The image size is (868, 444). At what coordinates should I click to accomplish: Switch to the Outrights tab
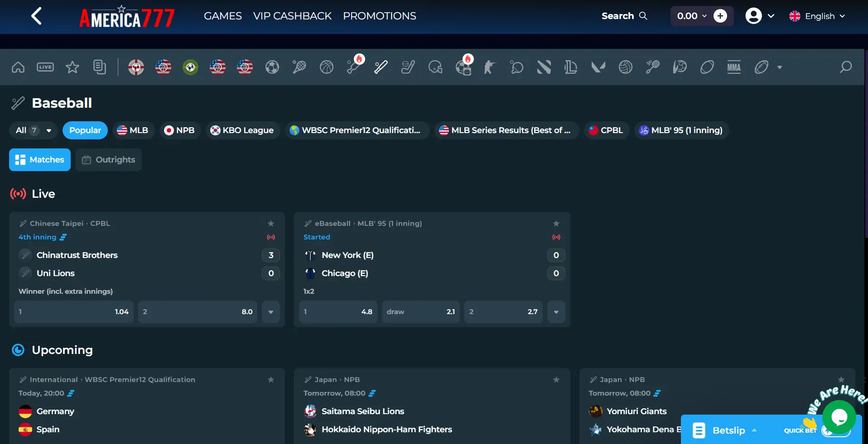coord(109,160)
